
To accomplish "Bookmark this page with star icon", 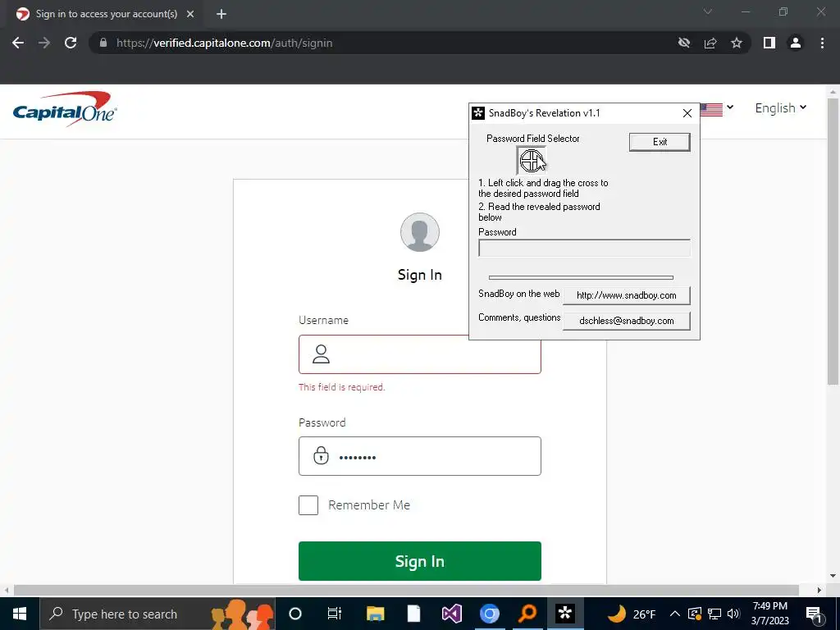I will (x=737, y=43).
